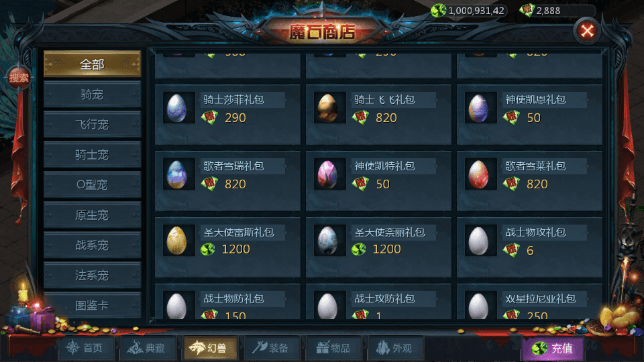Select the 图鉴卡 category tab
Viewport: 644px width, 362px height.
[x=92, y=306]
